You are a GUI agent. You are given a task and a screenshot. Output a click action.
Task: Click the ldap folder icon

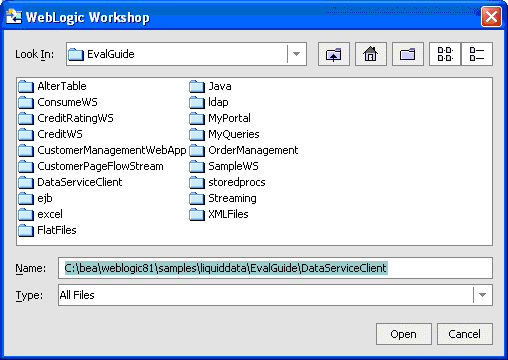coord(197,102)
